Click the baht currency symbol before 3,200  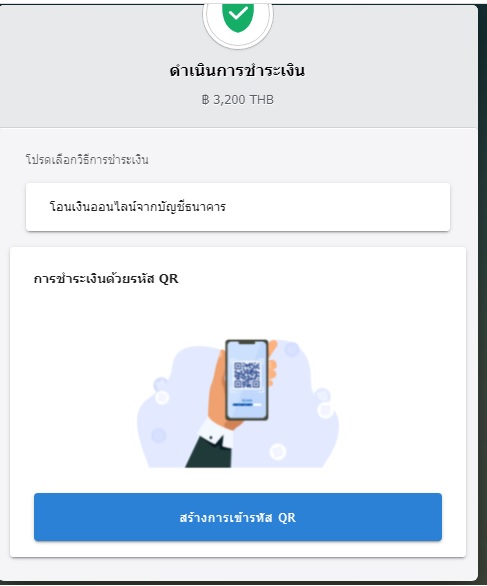pos(205,100)
